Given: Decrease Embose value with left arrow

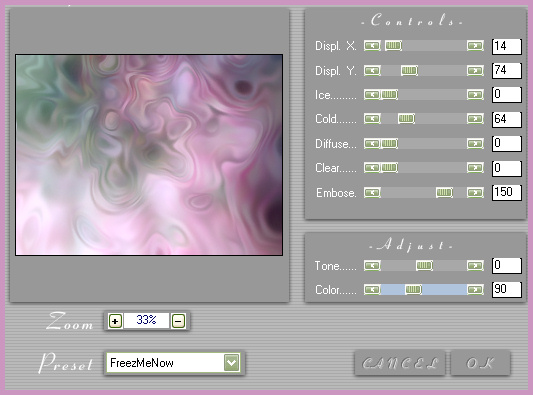Looking at the screenshot, I should click(x=372, y=193).
